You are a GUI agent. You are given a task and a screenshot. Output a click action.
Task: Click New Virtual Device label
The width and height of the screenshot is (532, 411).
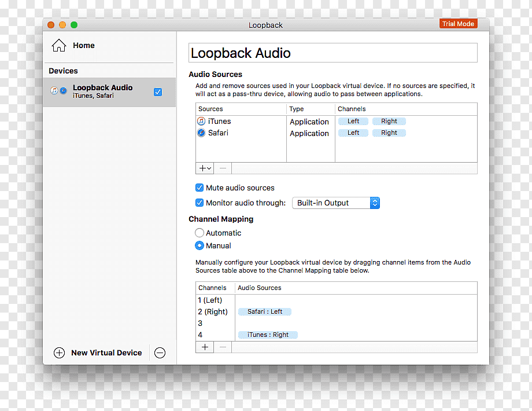click(x=106, y=353)
